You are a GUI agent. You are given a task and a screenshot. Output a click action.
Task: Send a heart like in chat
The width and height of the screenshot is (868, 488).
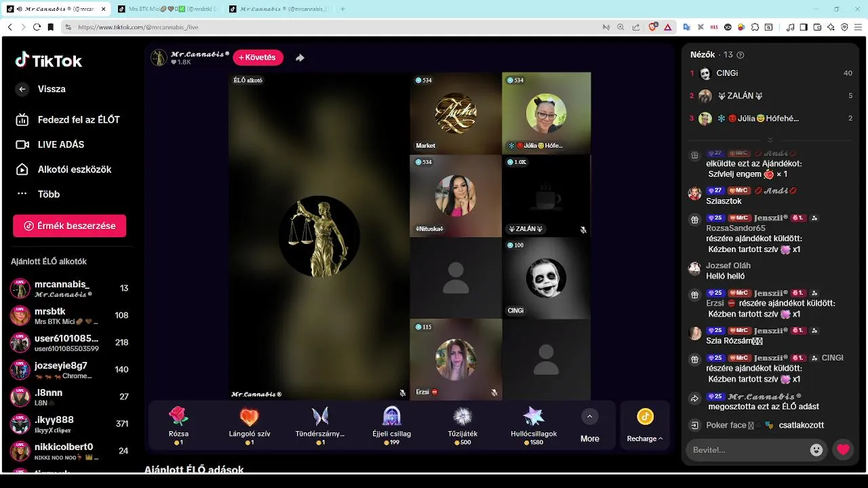coord(843,449)
